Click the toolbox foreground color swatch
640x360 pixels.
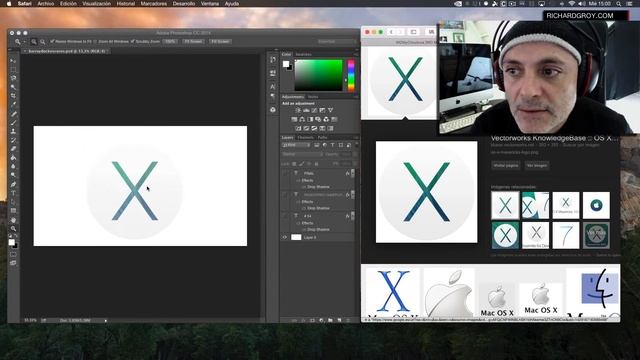(11, 242)
